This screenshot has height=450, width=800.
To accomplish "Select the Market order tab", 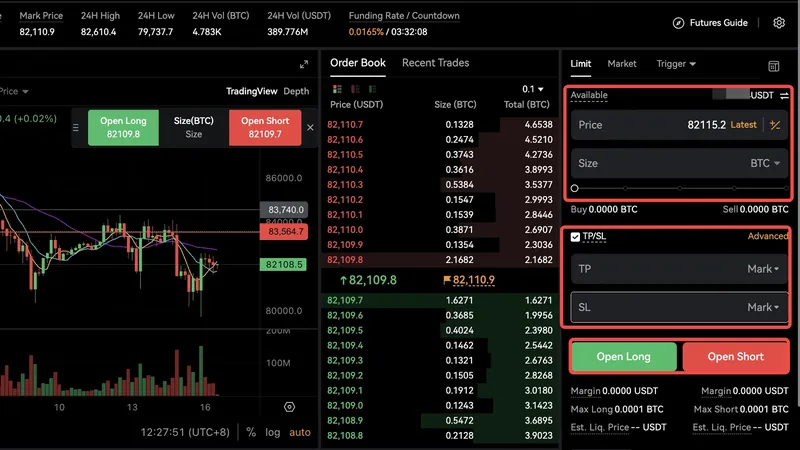I will tap(621, 64).
